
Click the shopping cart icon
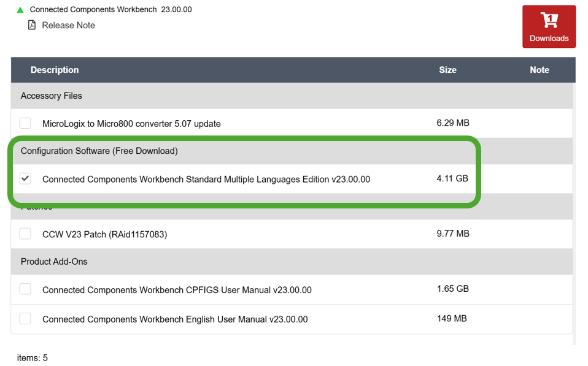coord(549,20)
